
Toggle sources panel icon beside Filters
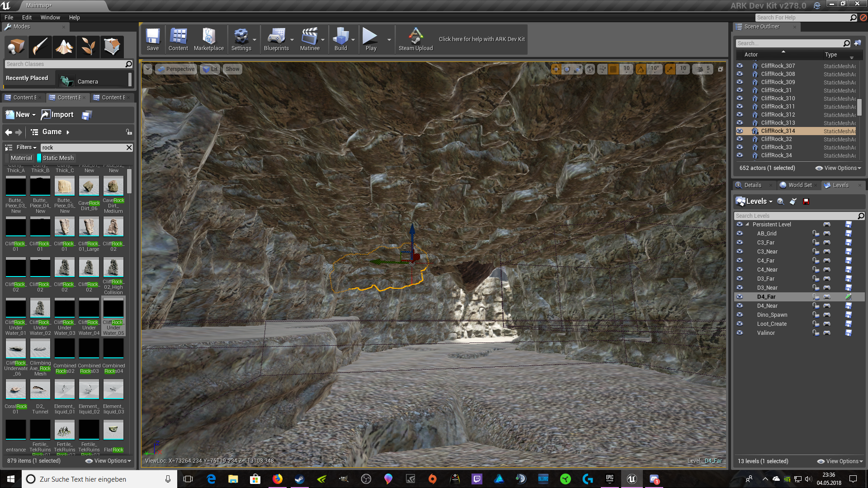click(x=9, y=148)
